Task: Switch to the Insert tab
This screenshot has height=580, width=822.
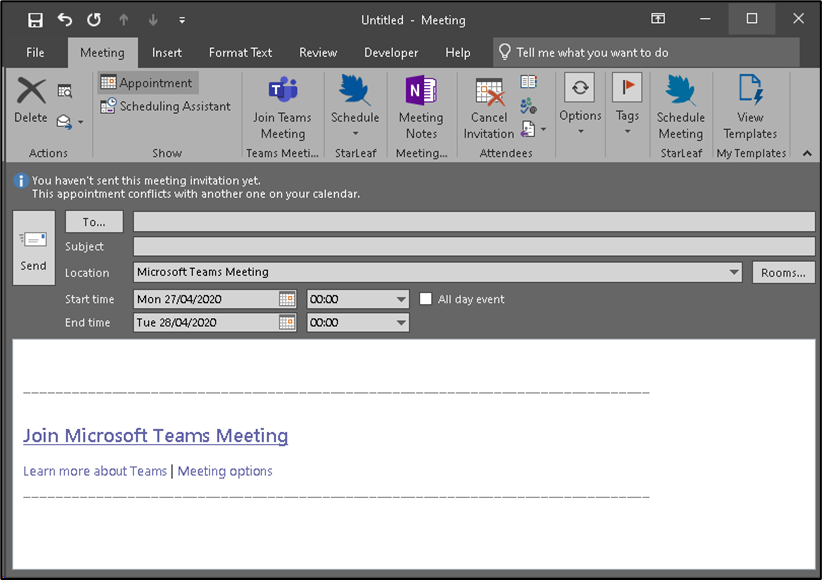Action: (167, 52)
